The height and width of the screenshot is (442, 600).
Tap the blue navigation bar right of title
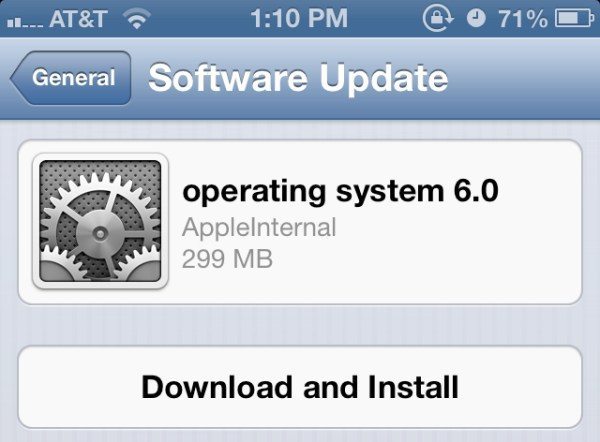coord(523,78)
